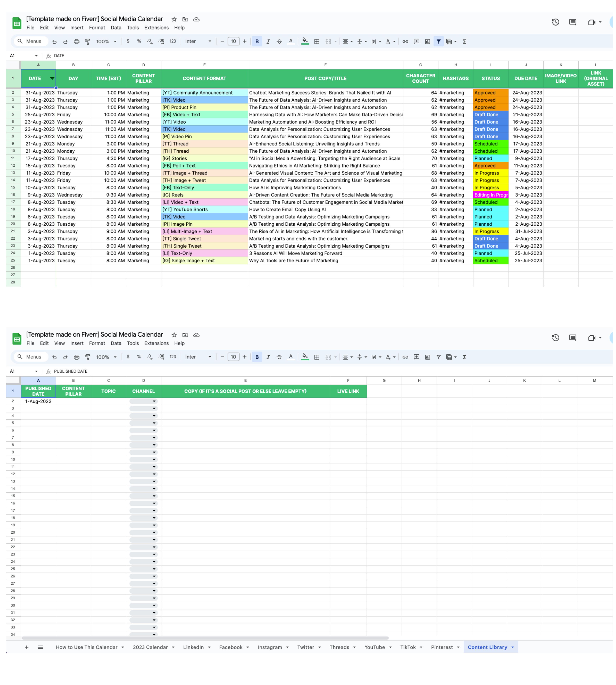This screenshot has height=685, width=616.
Task: Insert comment icon in upper window toolbar
Action: click(x=417, y=41)
